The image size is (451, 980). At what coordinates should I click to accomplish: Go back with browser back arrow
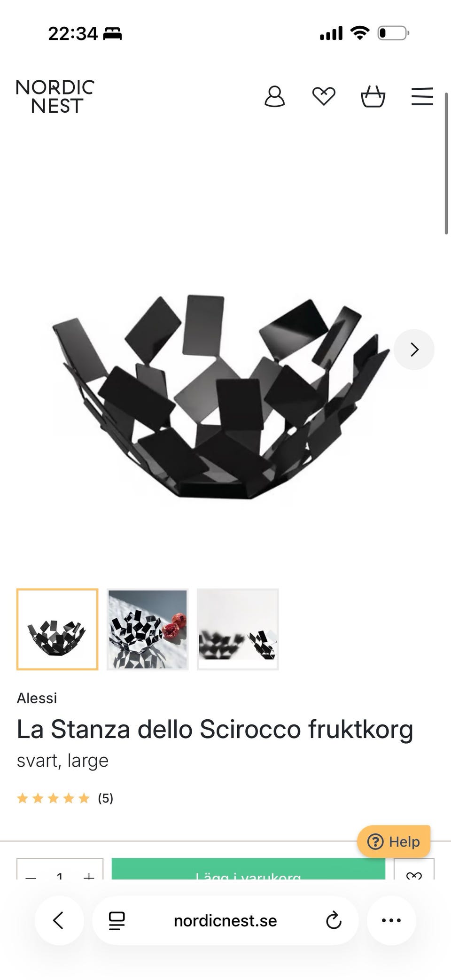tap(59, 920)
